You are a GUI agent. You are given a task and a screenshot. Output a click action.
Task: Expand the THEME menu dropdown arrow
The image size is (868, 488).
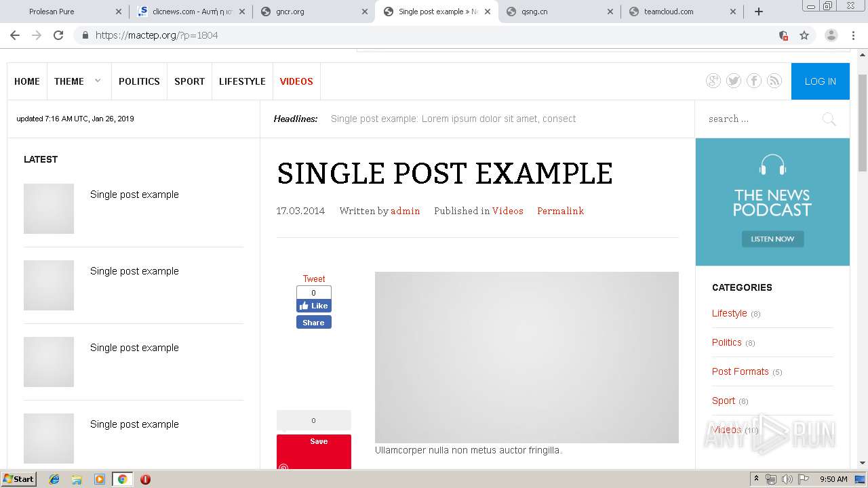coord(98,81)
